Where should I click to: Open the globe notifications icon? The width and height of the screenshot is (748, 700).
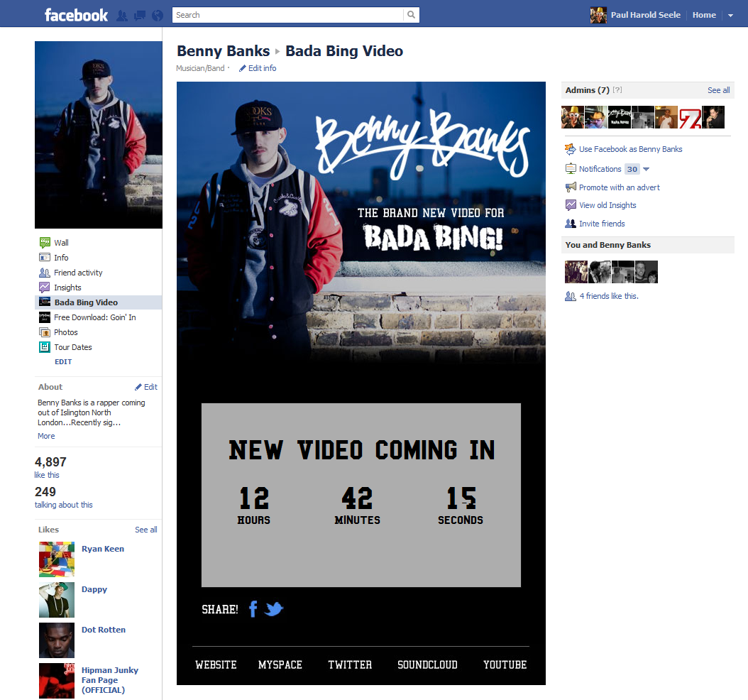pos(158,16)
